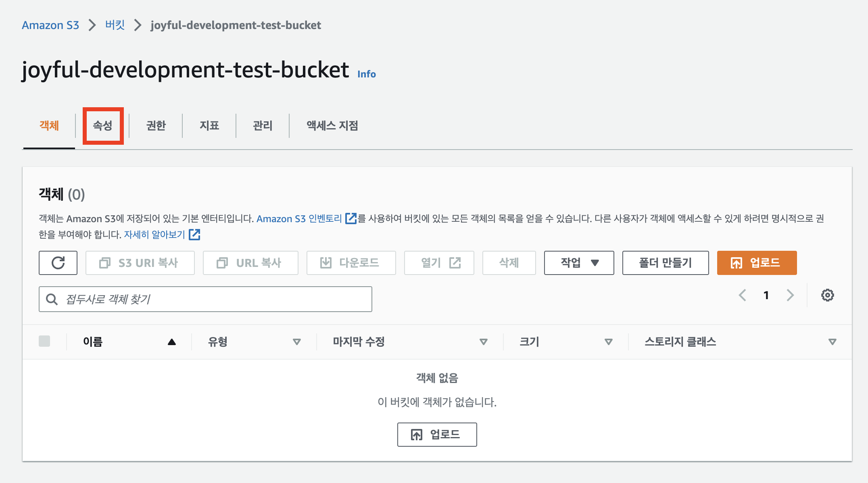This screenshot has height=483, width=868.
Task: Click the orange 업로드 button
Action: click(x=757, y=263)
